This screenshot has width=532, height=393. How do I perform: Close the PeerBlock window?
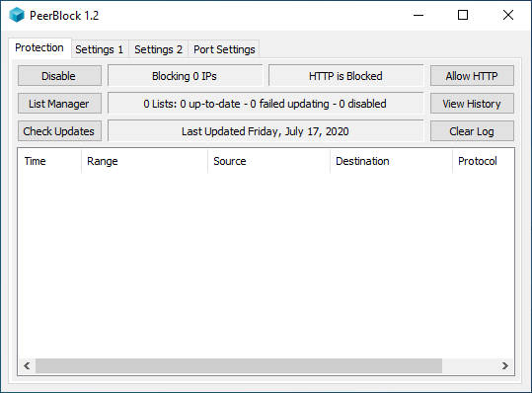508,15
